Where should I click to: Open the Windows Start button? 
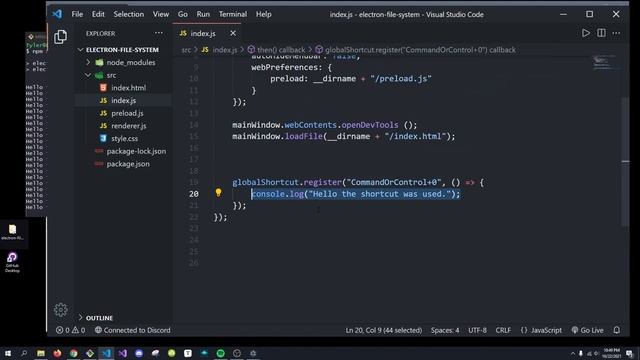coord(8,353)
